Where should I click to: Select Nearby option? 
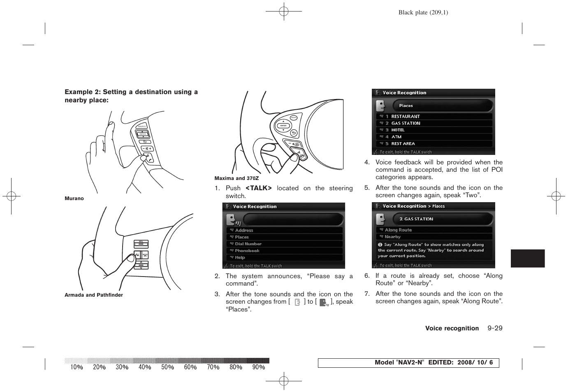[434, 237]
